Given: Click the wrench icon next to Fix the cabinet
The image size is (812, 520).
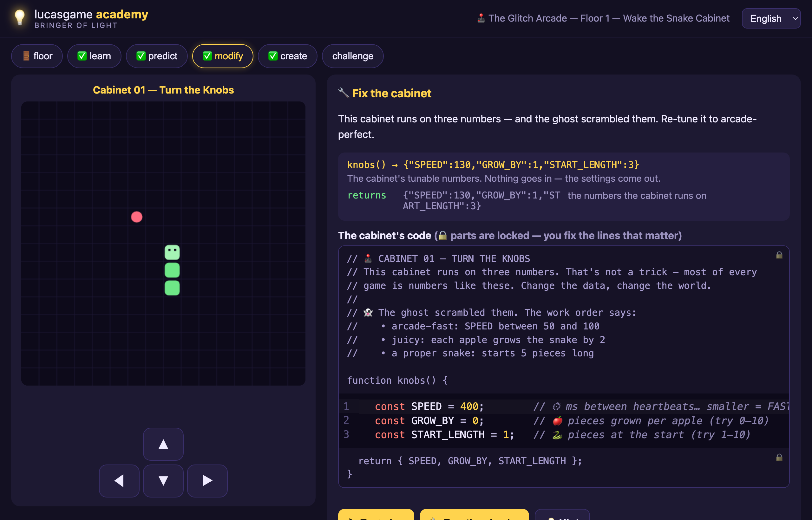Looking at the screenshot, I should [344, 93].
